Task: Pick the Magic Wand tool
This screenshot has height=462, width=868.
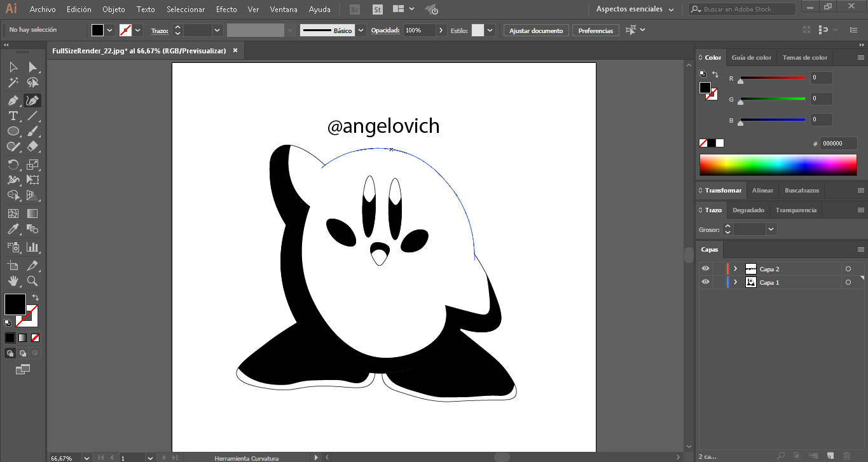Action: pos(13,83)
